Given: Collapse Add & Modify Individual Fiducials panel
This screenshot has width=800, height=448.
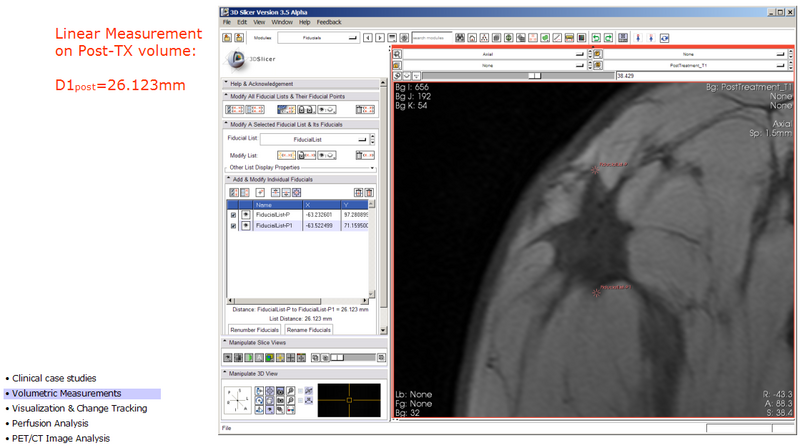Looking at the screenshot, I should 301,179.
